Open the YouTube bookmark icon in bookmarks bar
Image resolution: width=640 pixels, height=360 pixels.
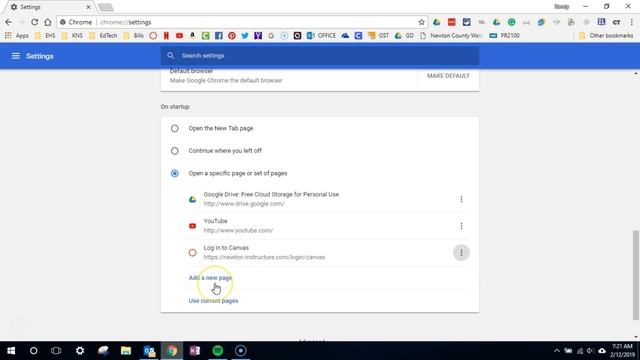[x=179, y=36]
